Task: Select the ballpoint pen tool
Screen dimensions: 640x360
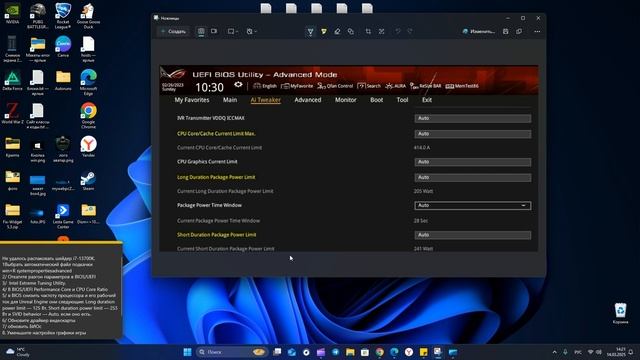Action: (x=310, y=31)
